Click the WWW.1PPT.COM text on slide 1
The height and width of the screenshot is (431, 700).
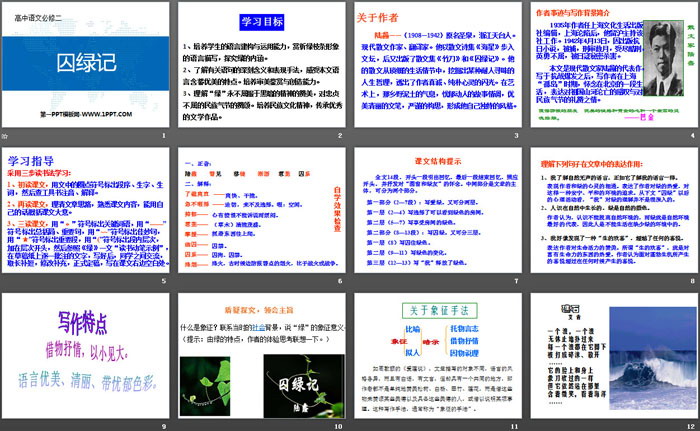107,114
